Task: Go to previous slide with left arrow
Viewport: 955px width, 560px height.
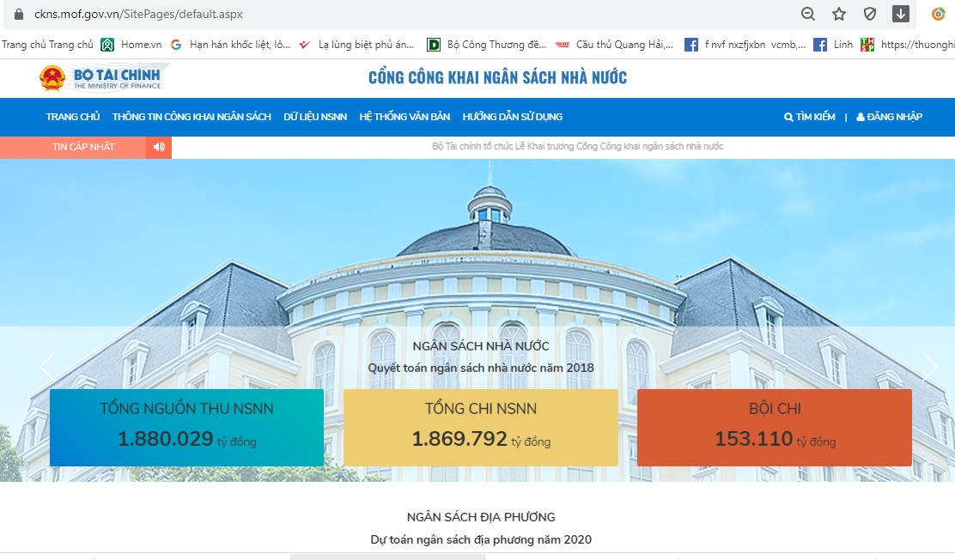Action: click(x=47, y=367)
